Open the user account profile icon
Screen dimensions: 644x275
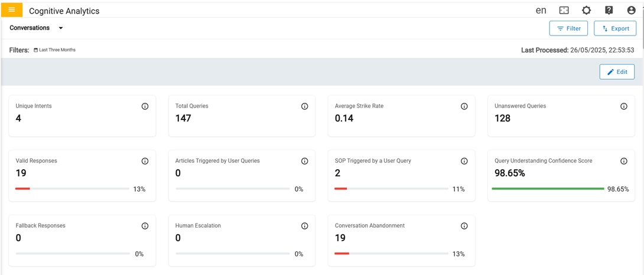click(631, 11)
